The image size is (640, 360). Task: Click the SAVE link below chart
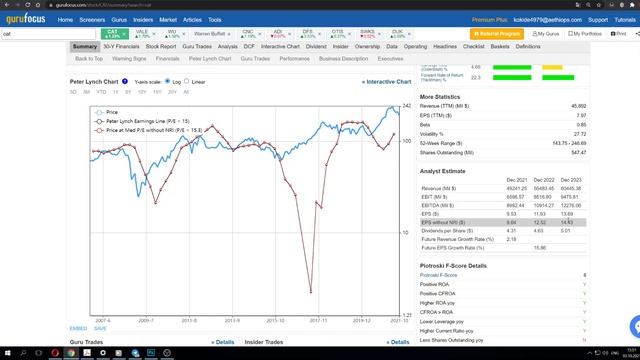(100, 328)
